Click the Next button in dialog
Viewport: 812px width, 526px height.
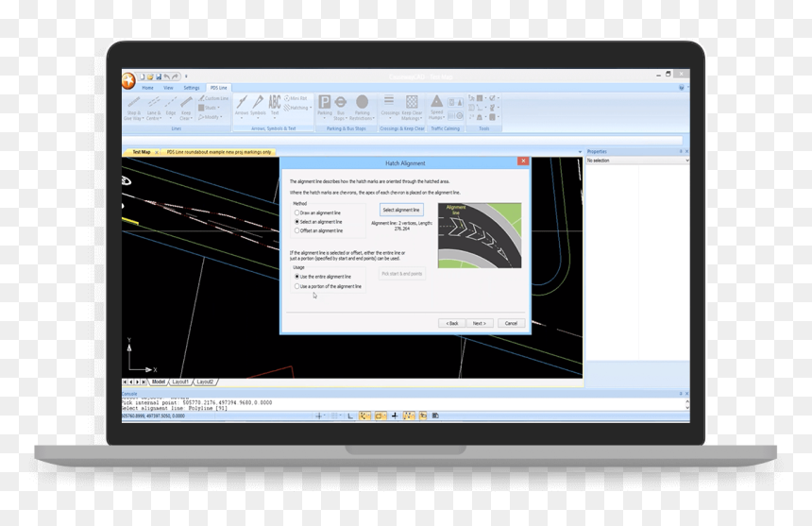click(x=480, y=323)
